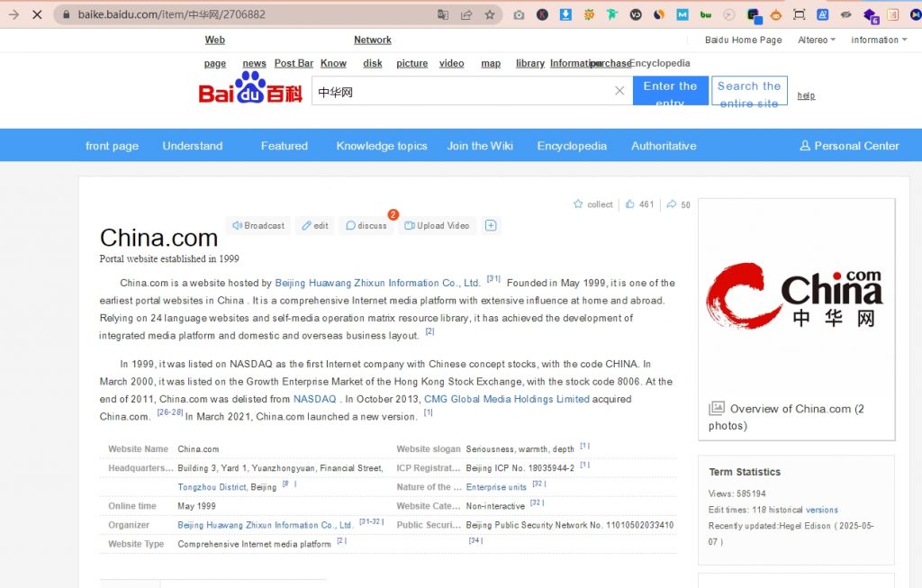Click the camera screenshot extension icon
This screenshot has width=922, height=588.
pos(519,14)
